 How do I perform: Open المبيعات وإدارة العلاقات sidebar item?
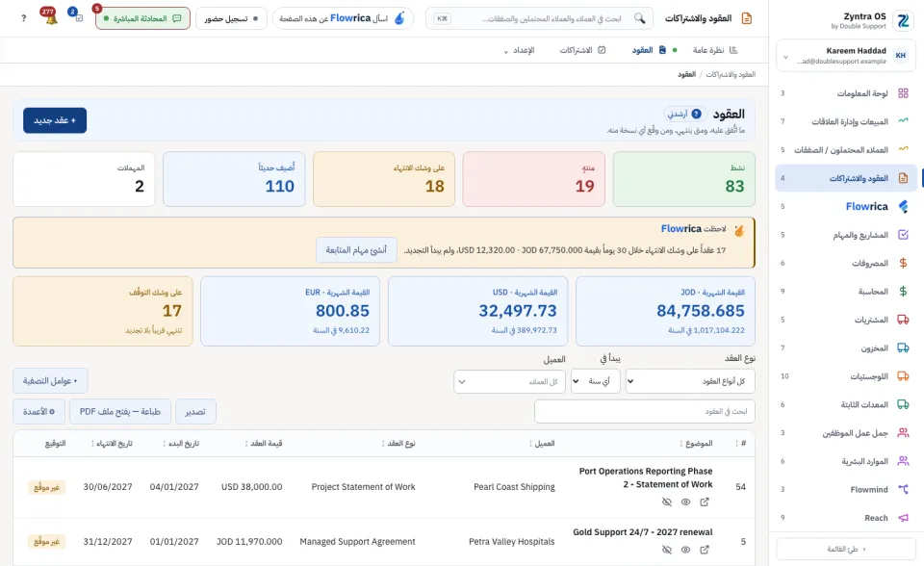[x=846, y=121]
